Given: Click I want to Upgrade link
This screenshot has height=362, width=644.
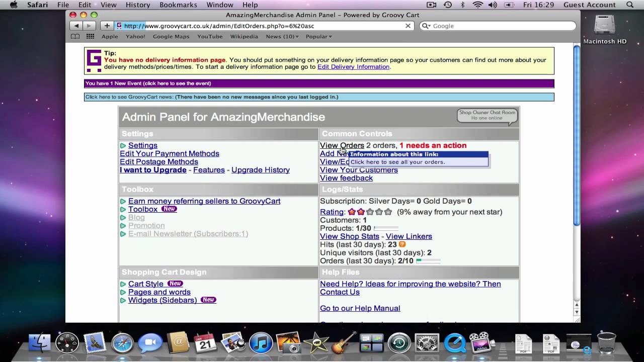Looking at the screenshot, I should [x=153, y=170].
